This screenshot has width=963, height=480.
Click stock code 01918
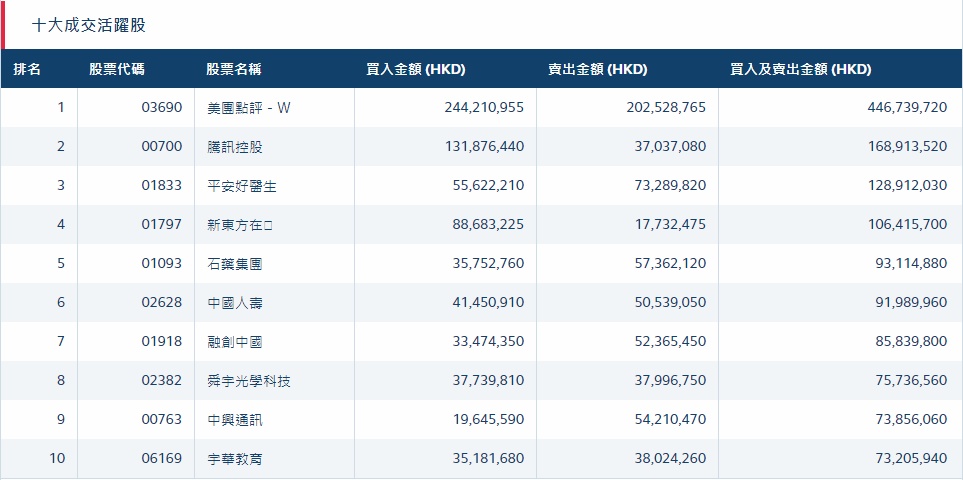point(161,342)
